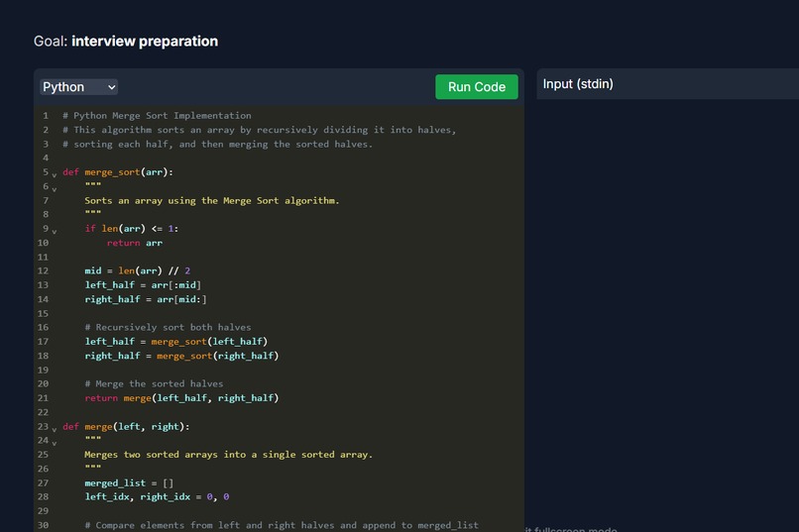Viewport: 799px width, 532px height.
Task: Click the comment beginning '# This algorithm sorts an array'
Action: tap(260, 130)
